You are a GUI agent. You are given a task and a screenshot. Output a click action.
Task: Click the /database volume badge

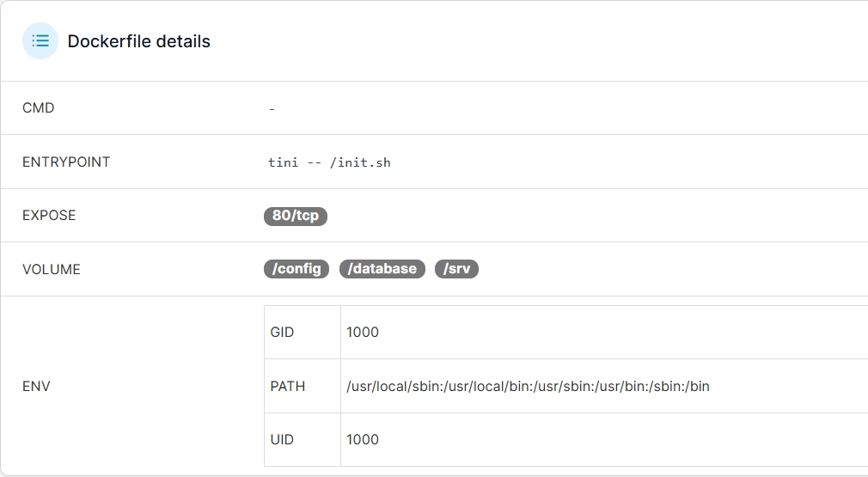click(x=382, y=269)
